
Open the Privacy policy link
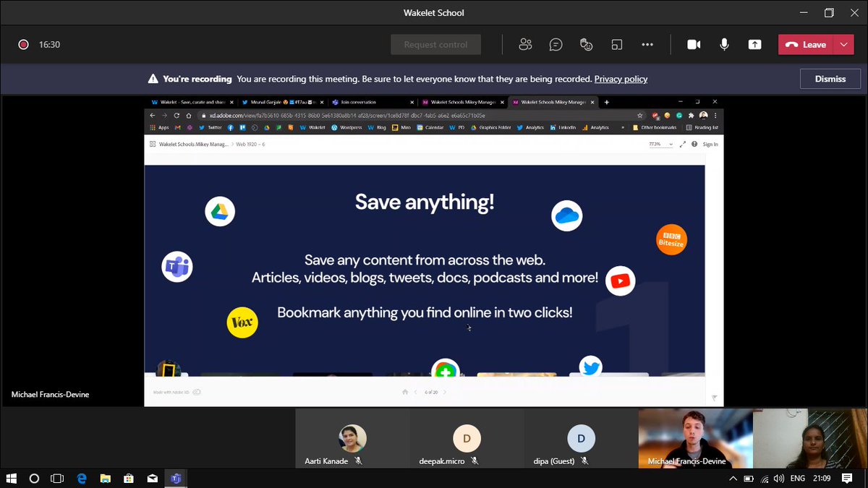621,79
